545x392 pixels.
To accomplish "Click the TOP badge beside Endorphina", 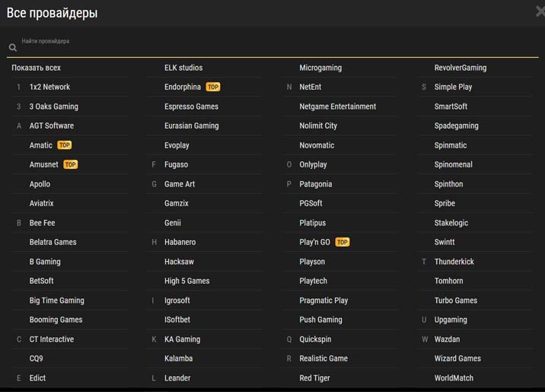I will pyautogui.click(x=213, y=88).
